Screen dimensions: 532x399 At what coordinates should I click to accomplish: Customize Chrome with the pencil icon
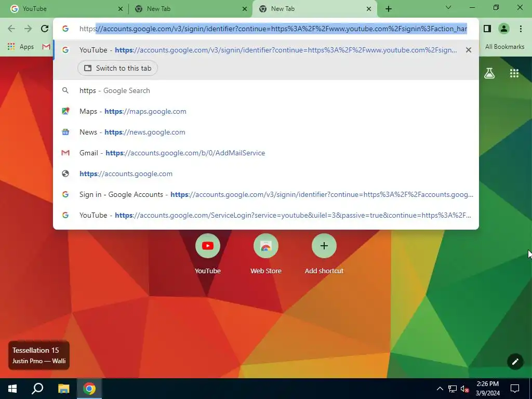coord(515,362)
